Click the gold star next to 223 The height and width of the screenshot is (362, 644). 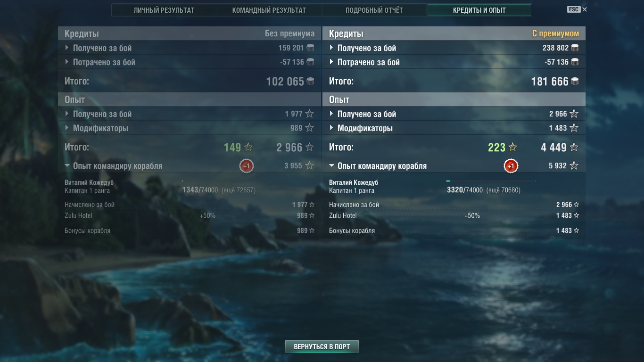tap(512, 147)
